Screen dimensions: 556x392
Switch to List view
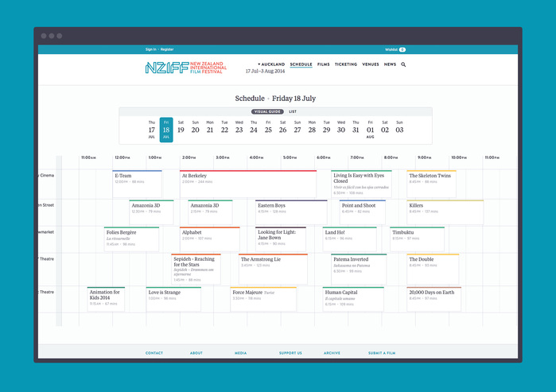293,111
